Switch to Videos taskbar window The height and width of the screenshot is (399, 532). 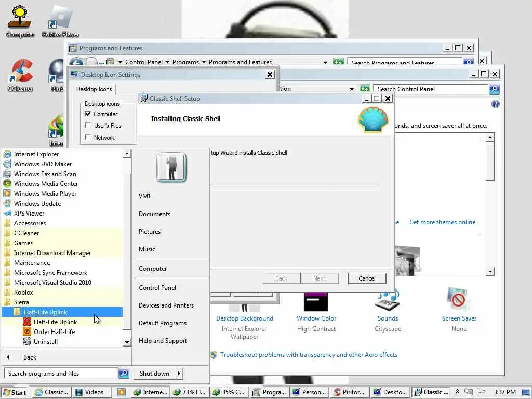(92, 392)
